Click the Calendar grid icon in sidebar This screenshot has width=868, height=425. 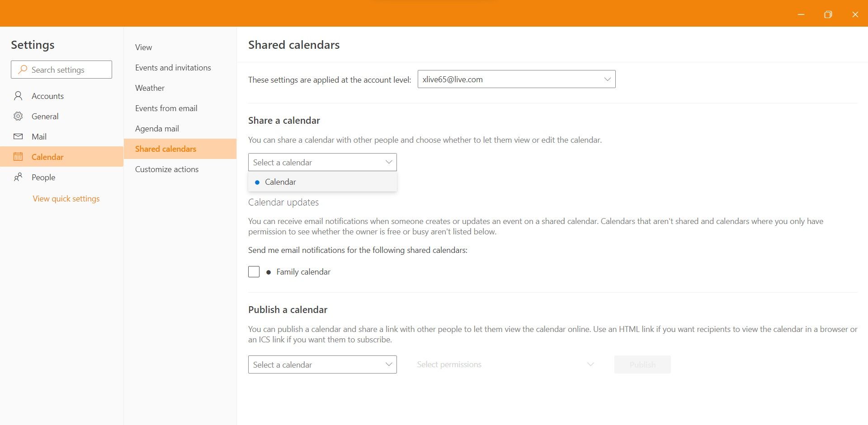click(x=18, y=157)
